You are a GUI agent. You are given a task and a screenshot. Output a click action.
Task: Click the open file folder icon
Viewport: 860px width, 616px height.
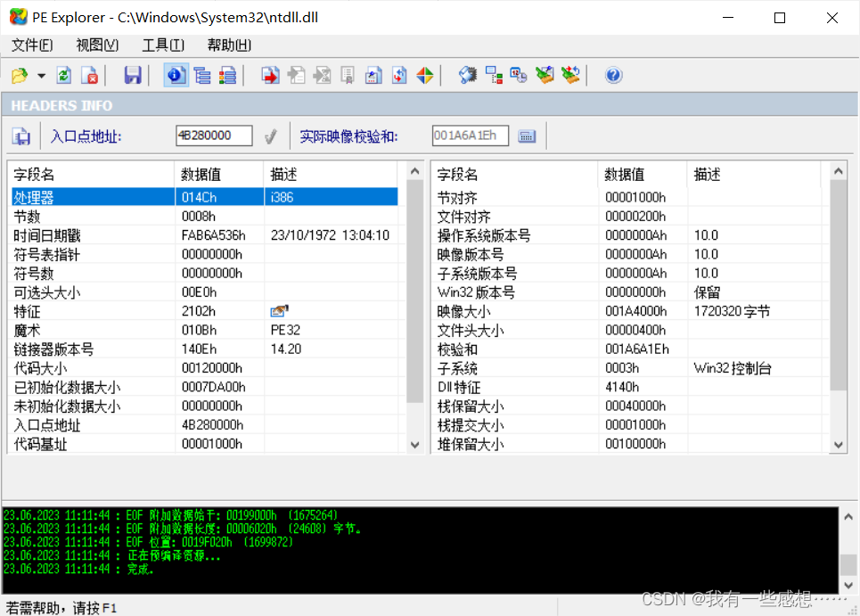(20, 75)
